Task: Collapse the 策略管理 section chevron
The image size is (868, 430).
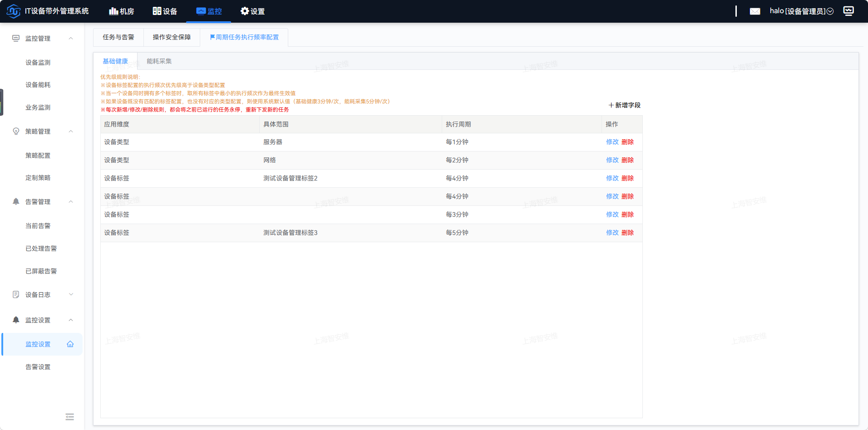Action: [x=71, y=132]
